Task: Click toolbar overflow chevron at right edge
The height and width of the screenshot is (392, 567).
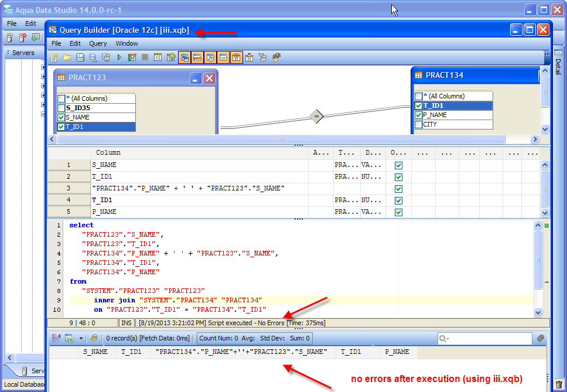Action: [547, 54]
